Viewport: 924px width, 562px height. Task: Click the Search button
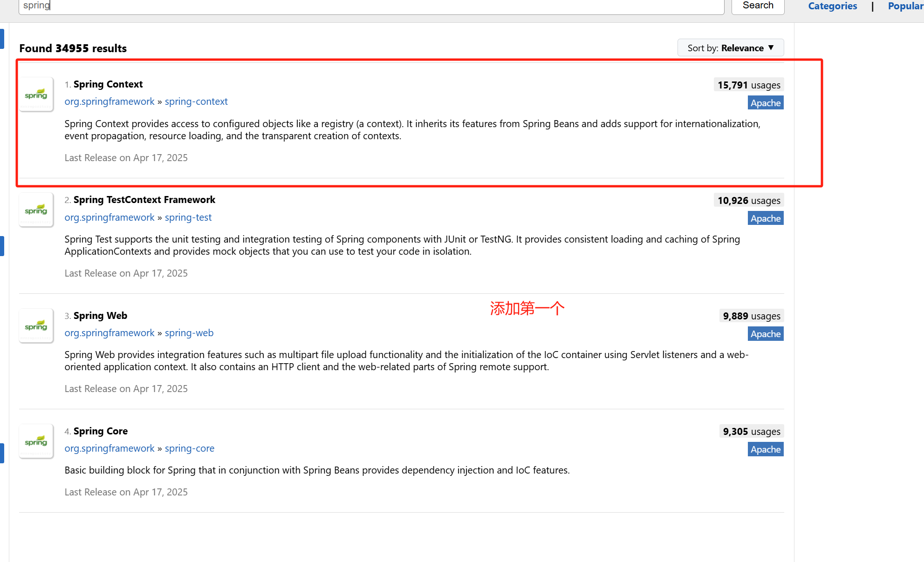pos(758,6)
